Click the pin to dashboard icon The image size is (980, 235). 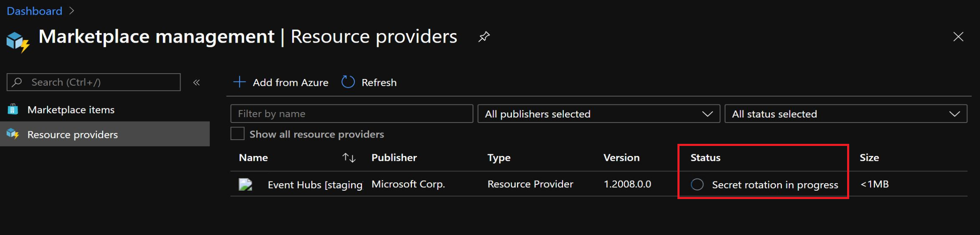coord(484,37)
